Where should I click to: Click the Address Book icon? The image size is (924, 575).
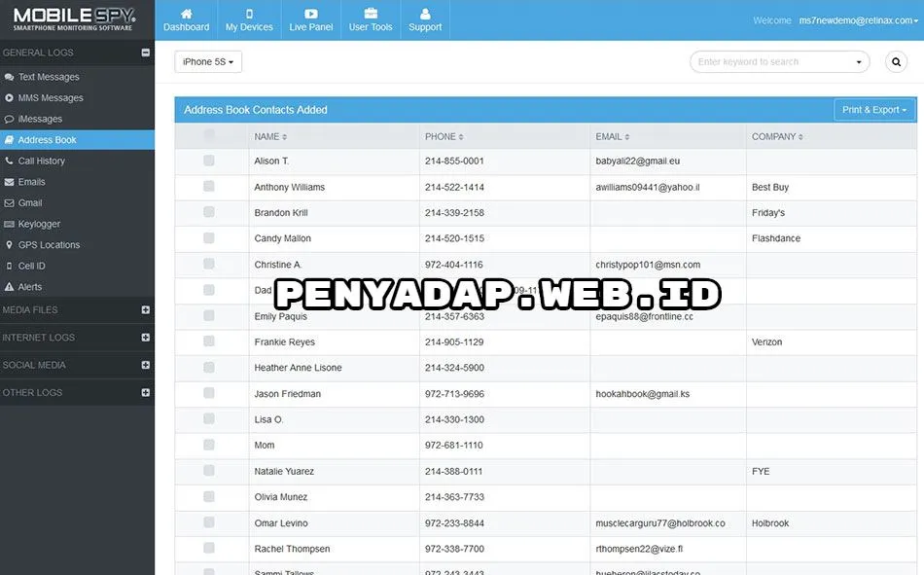coord(9,140)
